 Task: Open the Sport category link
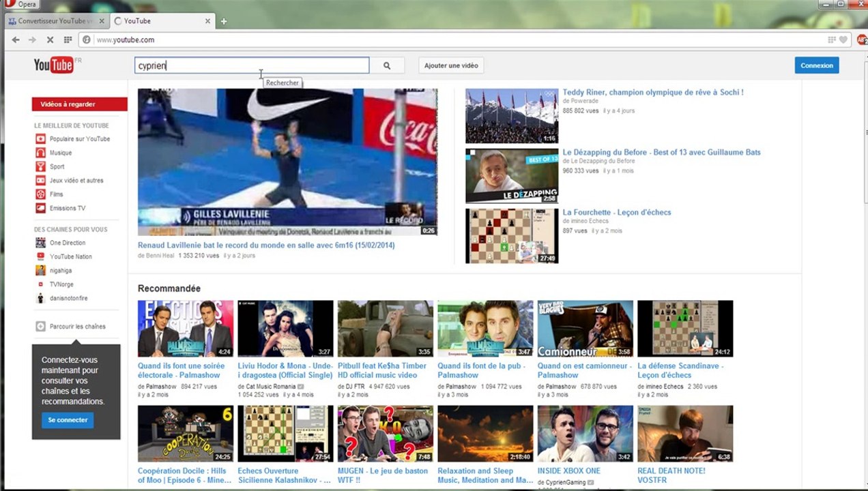tap(57, 166)
